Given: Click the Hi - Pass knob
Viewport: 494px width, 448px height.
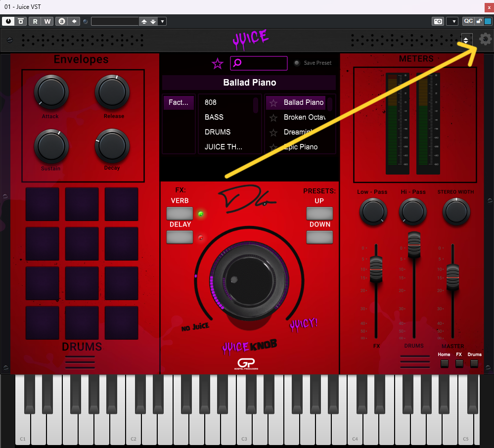Looking at the screenshot, I should point(413,212).
